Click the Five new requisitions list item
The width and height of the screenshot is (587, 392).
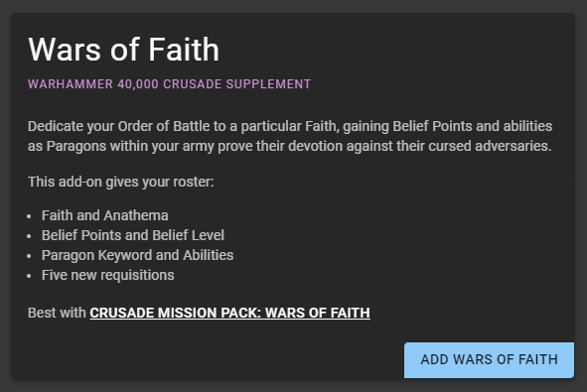[x=108, y=275]
